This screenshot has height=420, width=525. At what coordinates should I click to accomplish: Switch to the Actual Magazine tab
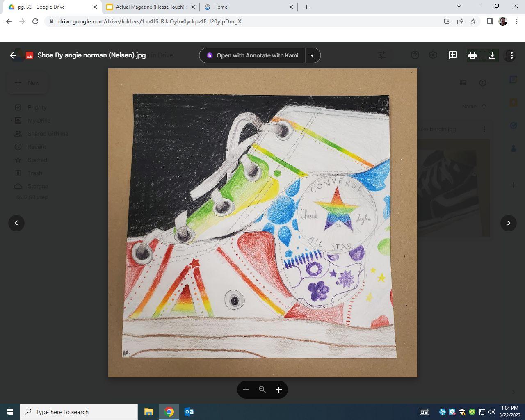151,7
